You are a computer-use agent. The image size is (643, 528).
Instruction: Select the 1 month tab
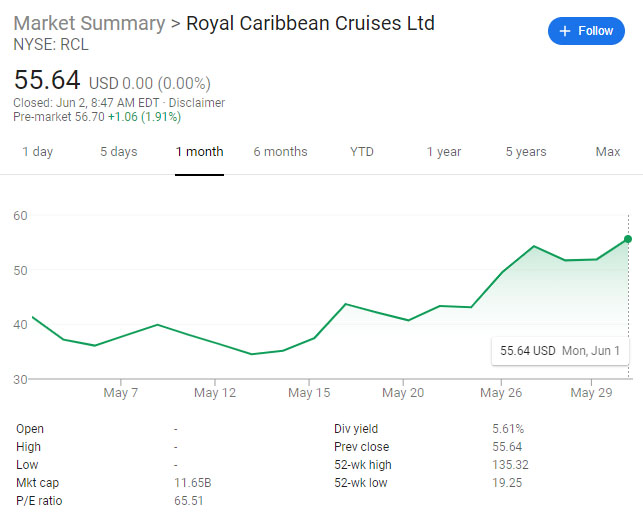point(199,152)
